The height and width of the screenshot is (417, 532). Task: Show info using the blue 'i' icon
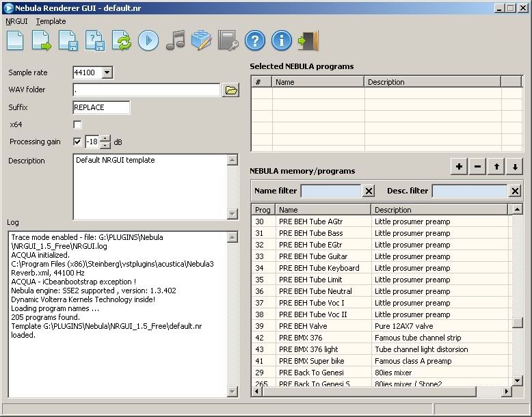pos(282,40)
